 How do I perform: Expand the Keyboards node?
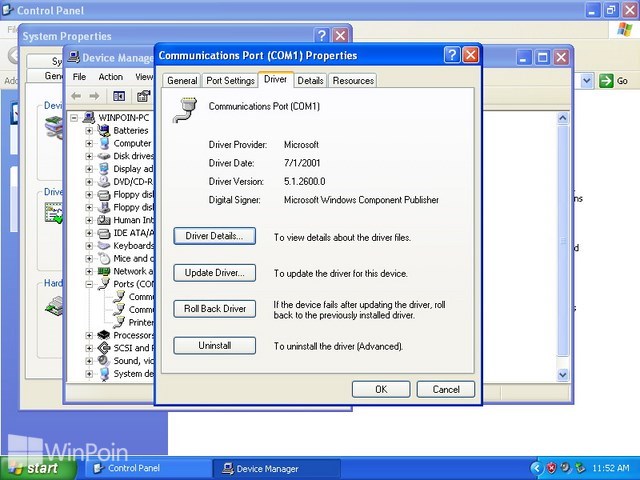click(x=89, y=246)
